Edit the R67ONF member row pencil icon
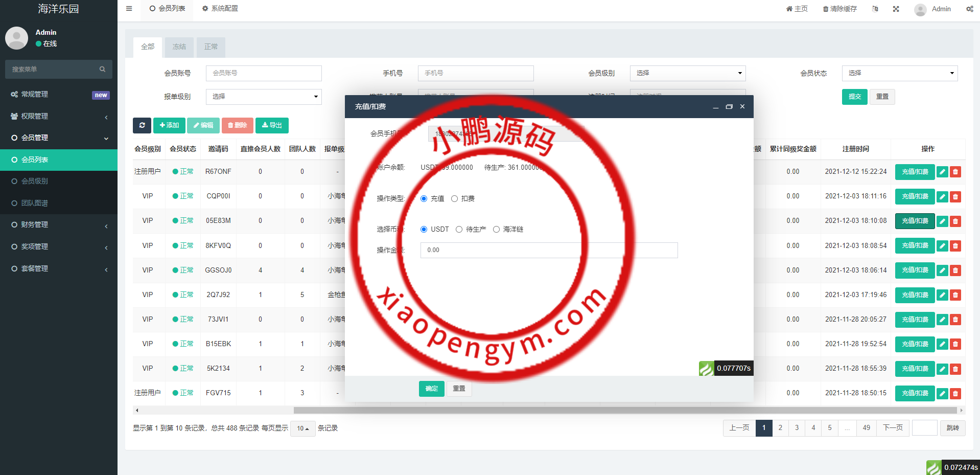Screen dimensions: 980x475 [x=942, y=172]
